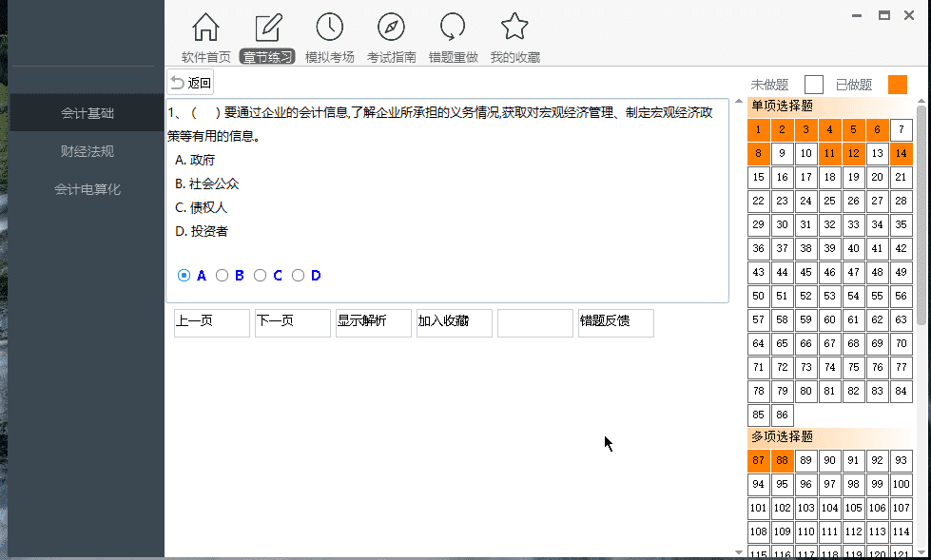
Task: Go to next page with 下一页
Action: coord(292,323)
